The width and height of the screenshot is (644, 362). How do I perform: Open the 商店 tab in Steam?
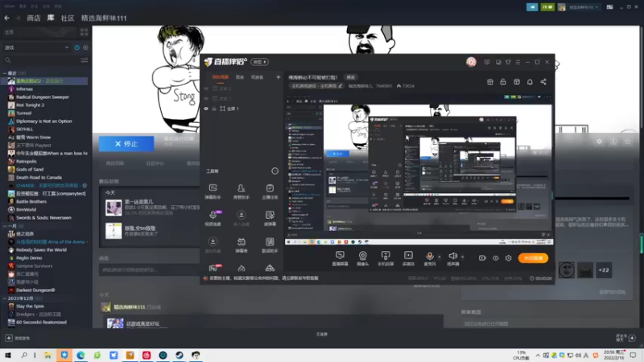click(x=34, y=18)
